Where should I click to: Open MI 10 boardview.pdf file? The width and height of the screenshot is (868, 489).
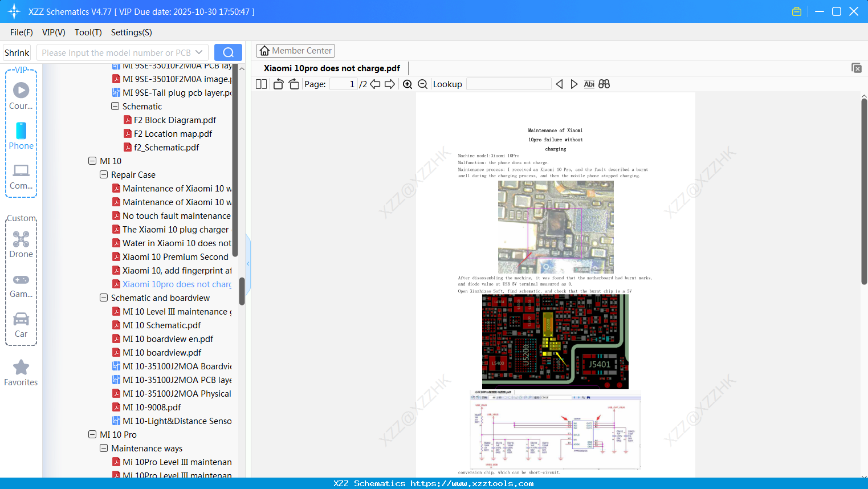157,353
